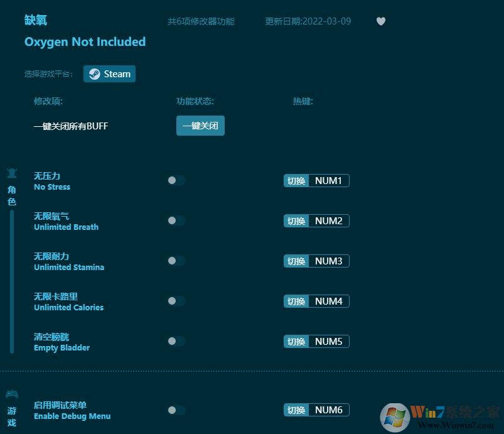
Task: Click the gamepad icon above 游戏 section
Action: point(11,394)
